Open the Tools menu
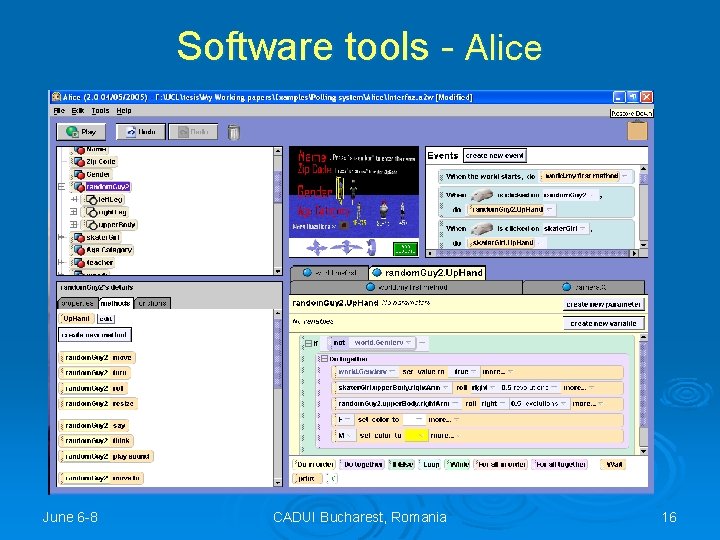This screenshot has height=540, width=720. pyautogui.click(x=100, y=111)
